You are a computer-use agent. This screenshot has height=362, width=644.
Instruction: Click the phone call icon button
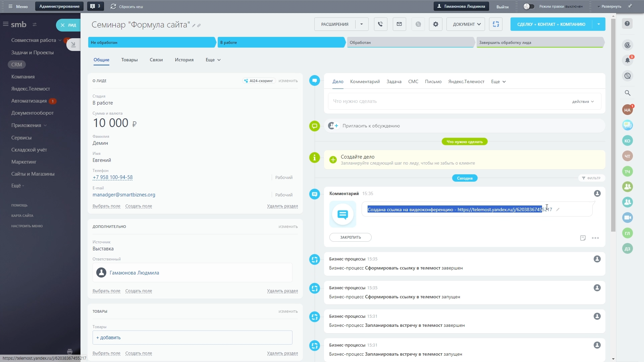(380, 24)
